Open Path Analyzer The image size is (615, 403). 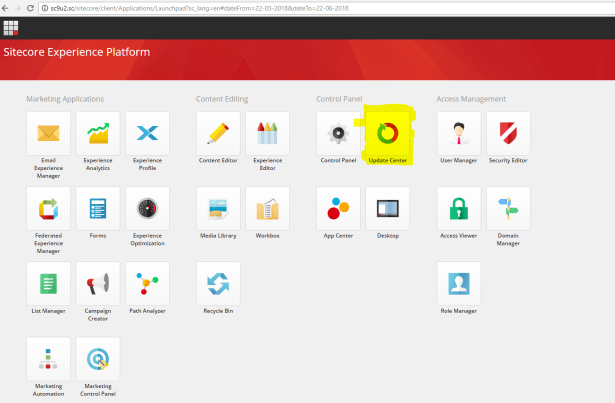147,284
